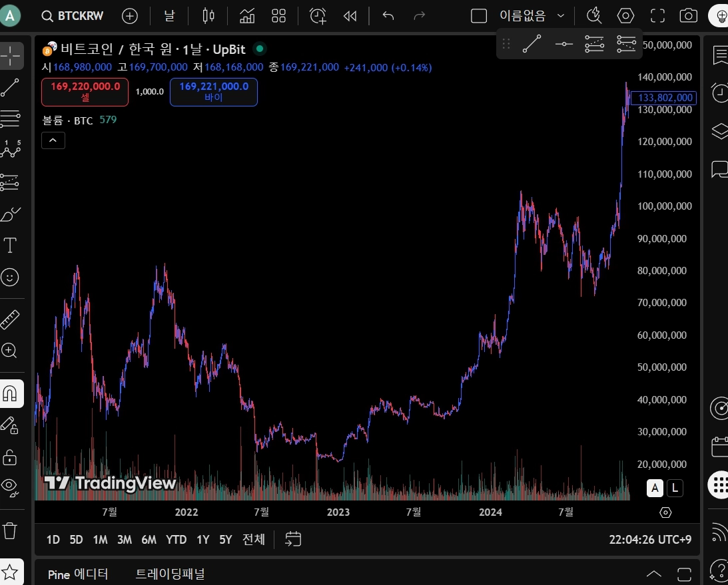The height and width of the screenshot is (585, 728).
Task: Click the red 셀 sell button
Action: click(85, 92)
